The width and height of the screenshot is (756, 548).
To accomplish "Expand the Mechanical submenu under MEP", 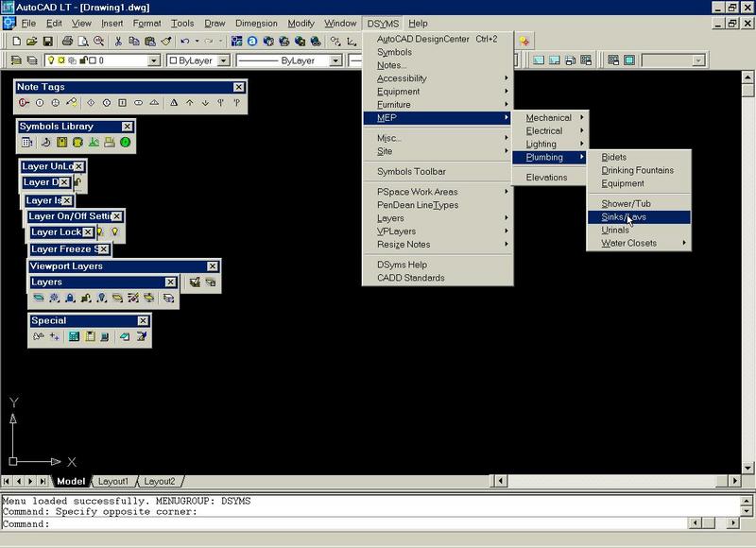I will [x=549, y=117].
